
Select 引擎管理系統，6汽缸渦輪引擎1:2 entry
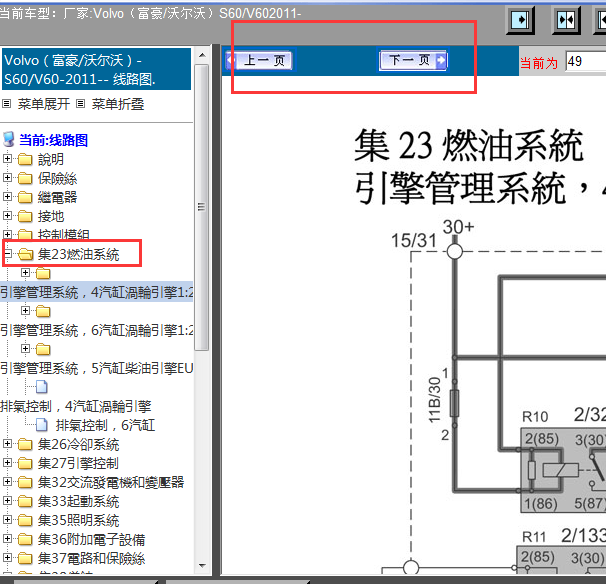click(97, 330)
